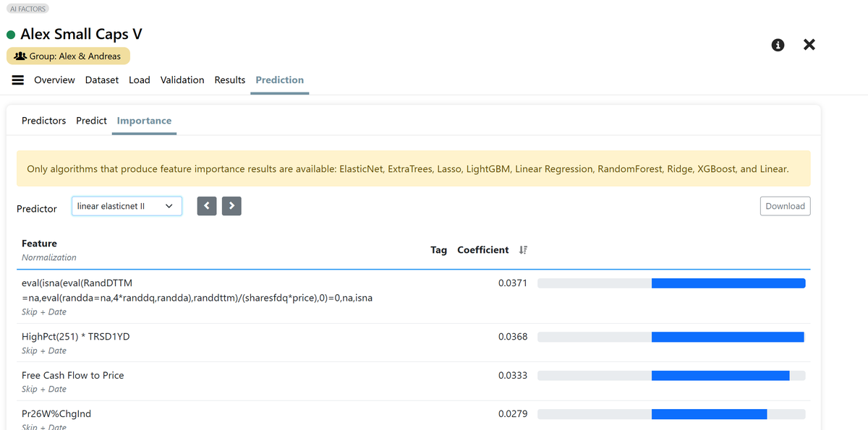Select the Free Cash Flow to Price row
The image size is (868, 430).
click(413, 381)
